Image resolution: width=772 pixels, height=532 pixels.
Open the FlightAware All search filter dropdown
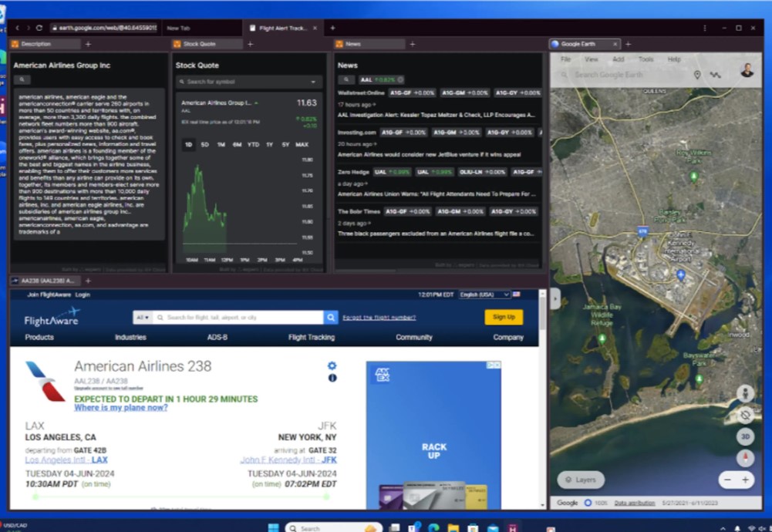coord(142,318)
